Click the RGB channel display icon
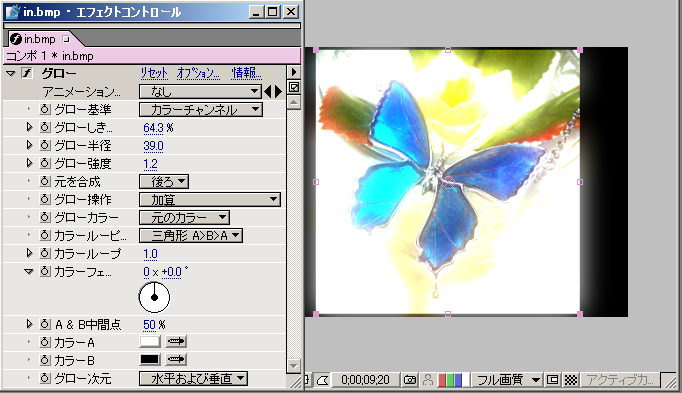Viewport: 682px width, 394px height. pos(452,380)
